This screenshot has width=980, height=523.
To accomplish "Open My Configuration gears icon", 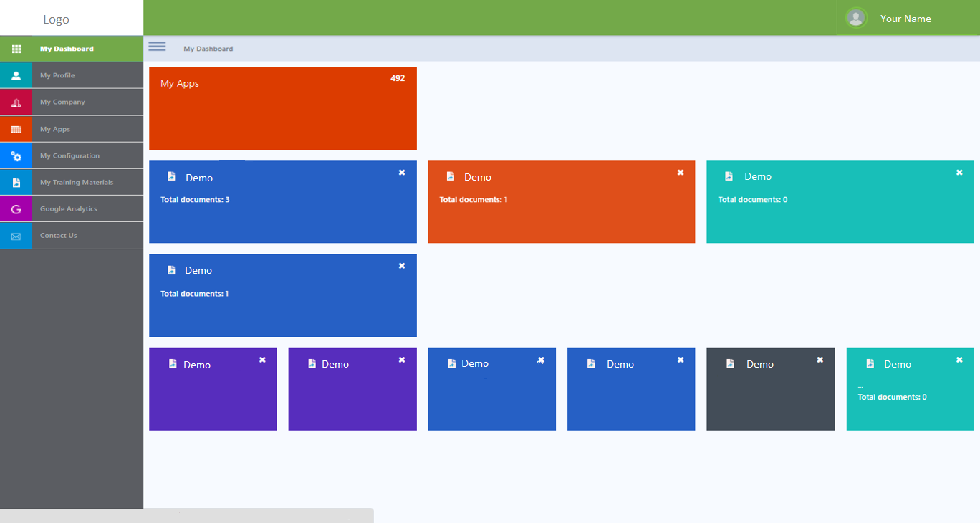I will 16,156.
